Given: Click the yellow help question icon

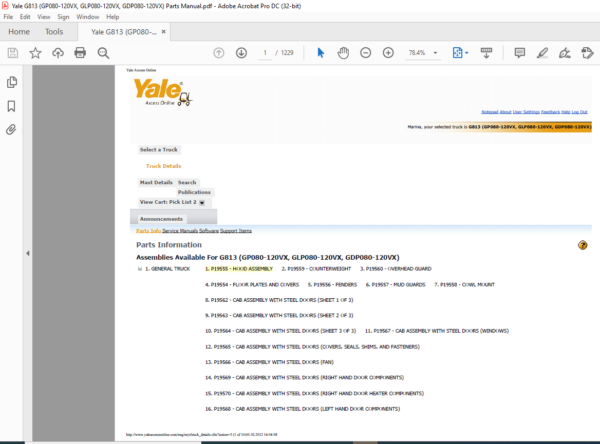Looking at the screenshot, I should pyautogui.click(x=582, y=245).
